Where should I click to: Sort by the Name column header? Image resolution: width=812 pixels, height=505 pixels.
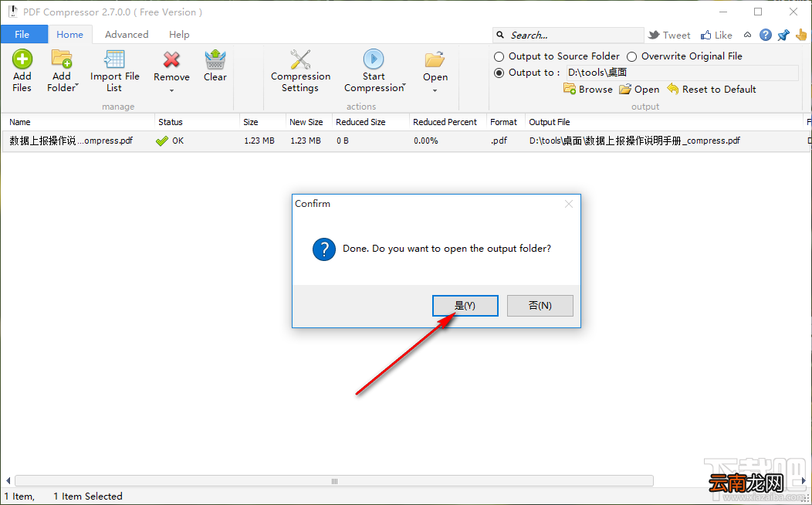[x=78, y=122]
